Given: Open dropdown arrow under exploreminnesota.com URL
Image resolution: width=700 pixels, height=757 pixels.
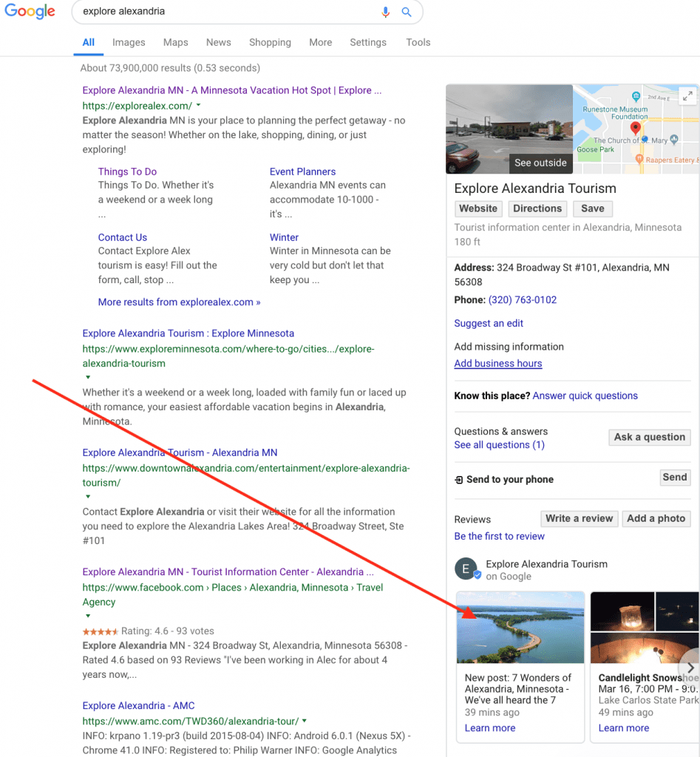Looking at the screenshot, I should 88,377.
